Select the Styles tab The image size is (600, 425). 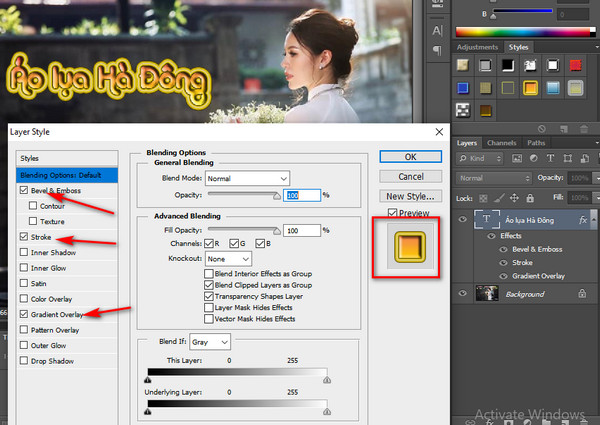518,47
